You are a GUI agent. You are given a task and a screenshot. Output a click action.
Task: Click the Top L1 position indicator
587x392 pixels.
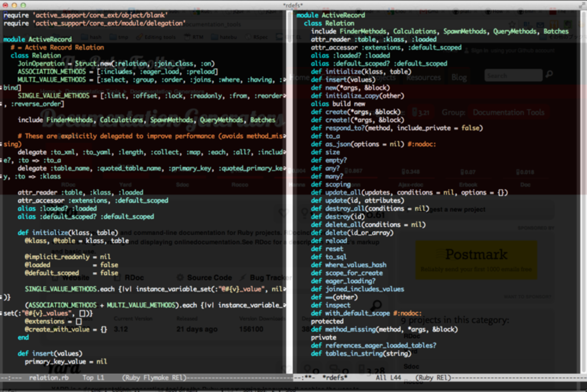coord(93,378)
